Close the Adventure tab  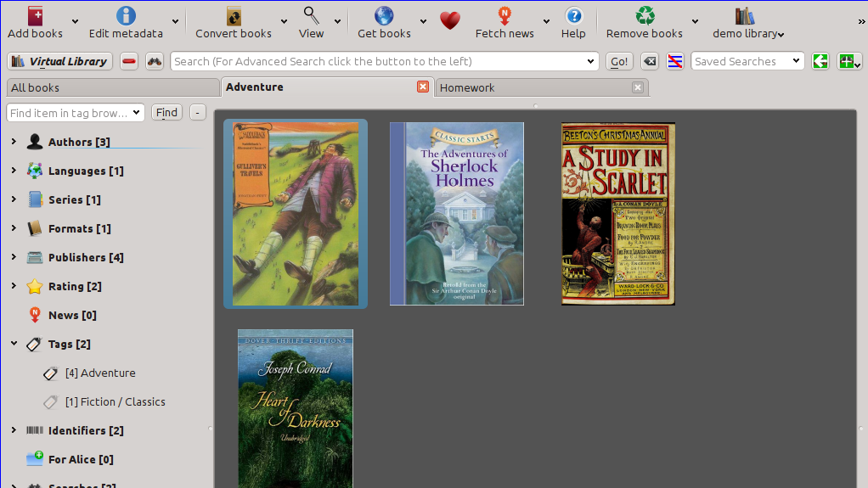tap(423, 87)
